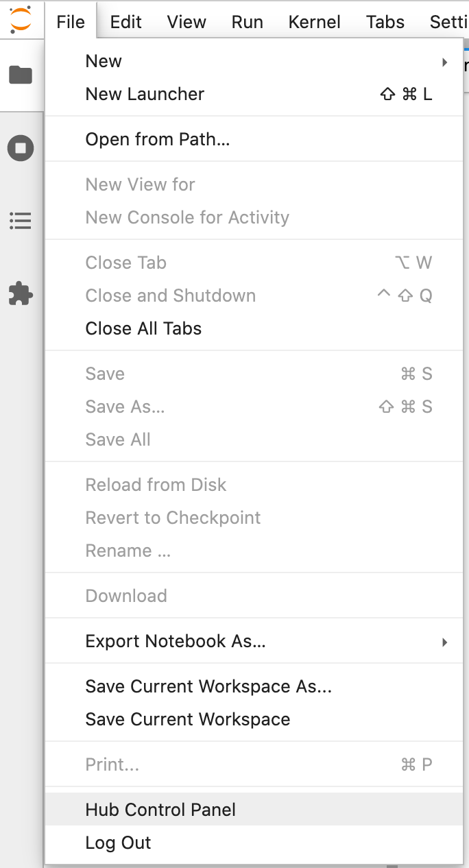This screenshot has width=469, height=868.
Task: Open the Tabs menu
Action: point(385,21)
